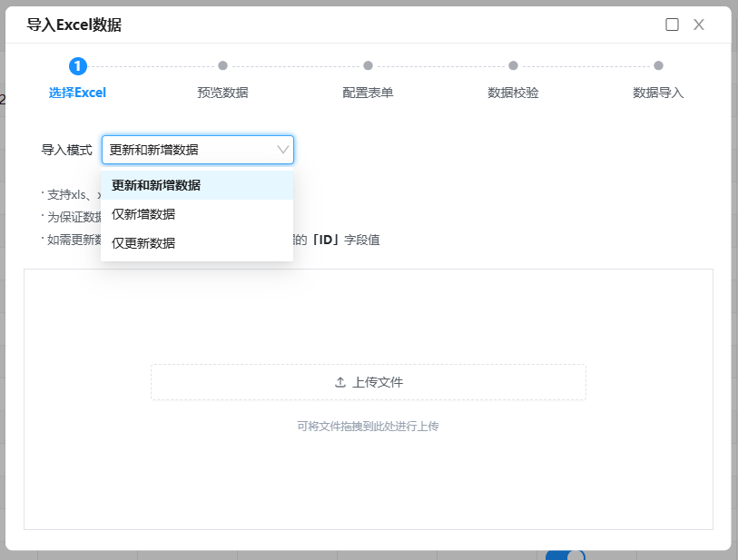Maximize the 导入Excel数据 dialog
738x560 pixels.
(x=672, y=25)
